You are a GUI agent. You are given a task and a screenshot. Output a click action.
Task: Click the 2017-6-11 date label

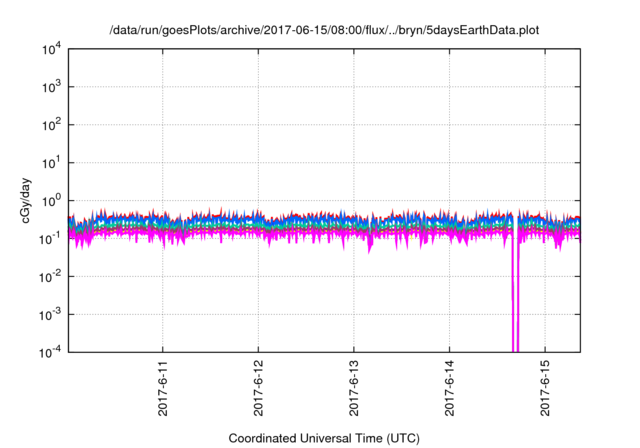162,388
